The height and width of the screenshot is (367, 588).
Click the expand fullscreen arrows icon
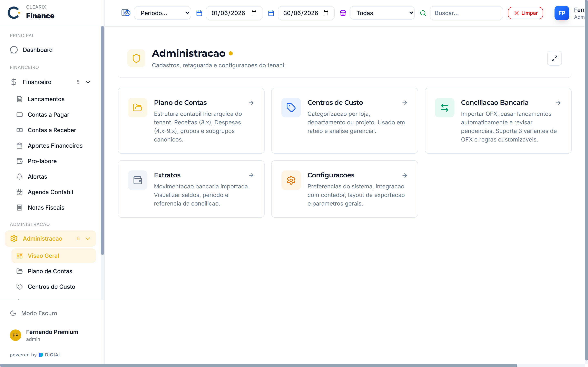(x=554, y=58)
